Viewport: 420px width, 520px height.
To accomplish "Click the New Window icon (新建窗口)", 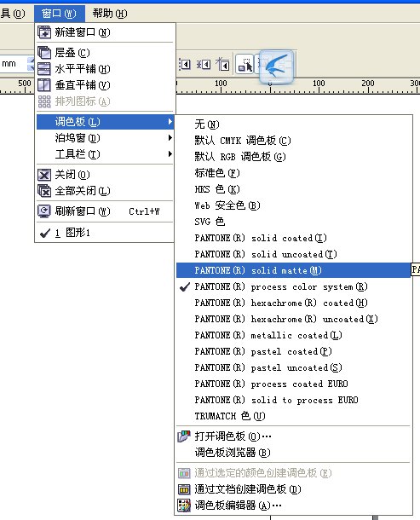I will pos(44,32).
